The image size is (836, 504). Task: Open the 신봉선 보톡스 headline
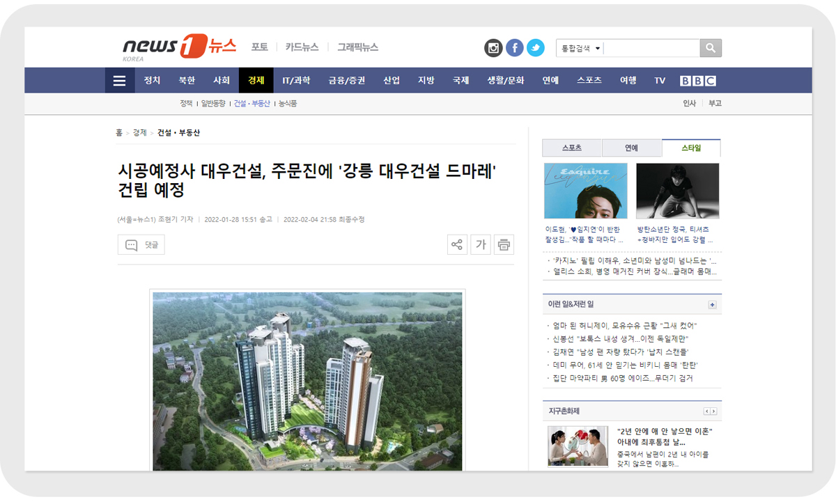[621, 339]
